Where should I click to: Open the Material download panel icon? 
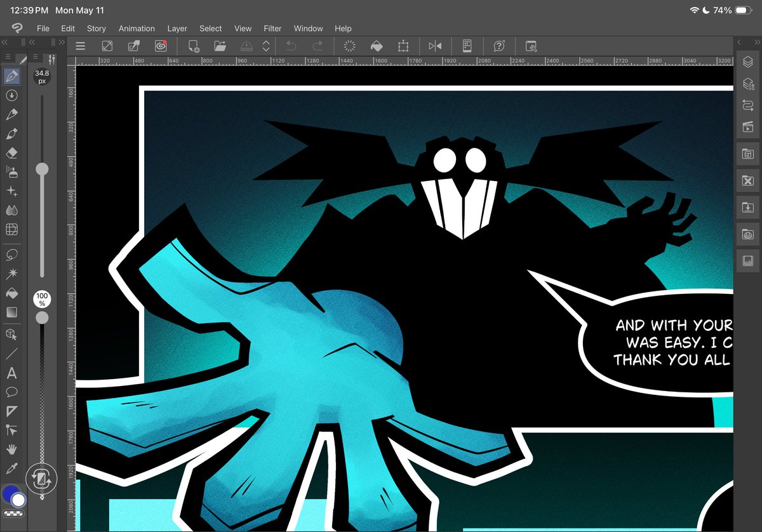747,208
